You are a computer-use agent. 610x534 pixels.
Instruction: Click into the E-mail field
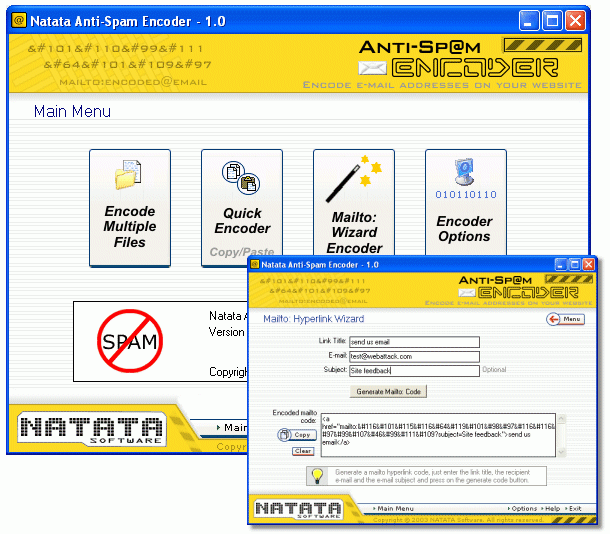tap(414, 356)
